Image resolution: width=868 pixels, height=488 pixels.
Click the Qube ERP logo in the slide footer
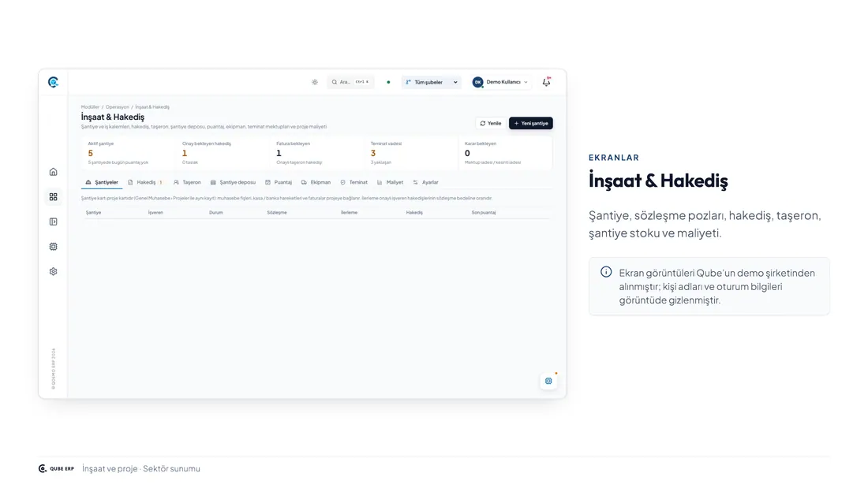[x=56, y=468]
